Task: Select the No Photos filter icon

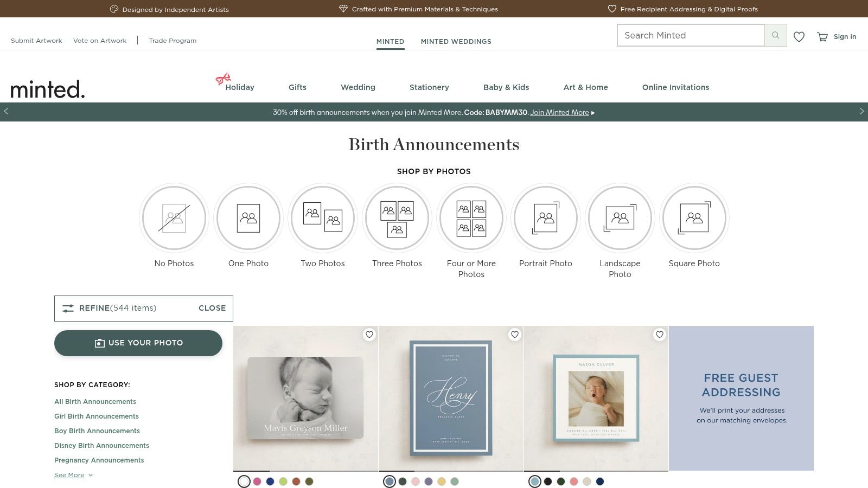Action: tap(174, 218)
